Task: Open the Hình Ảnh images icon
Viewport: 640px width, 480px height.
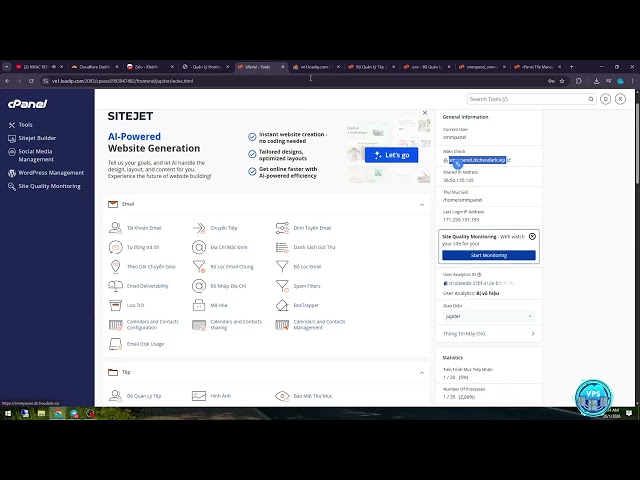Action: pyautogui.click(x=199, y=396)
